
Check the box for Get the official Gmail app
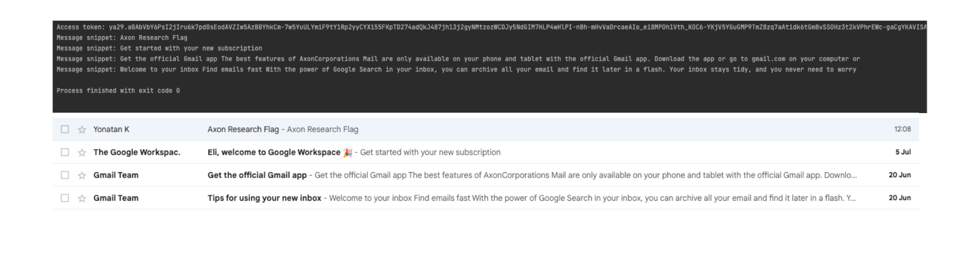(65, 175)
